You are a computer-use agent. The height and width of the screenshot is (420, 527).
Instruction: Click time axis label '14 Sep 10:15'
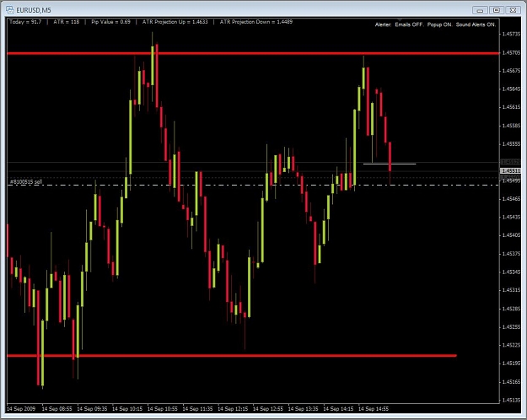pyautogui.click(x=127, y=409)
